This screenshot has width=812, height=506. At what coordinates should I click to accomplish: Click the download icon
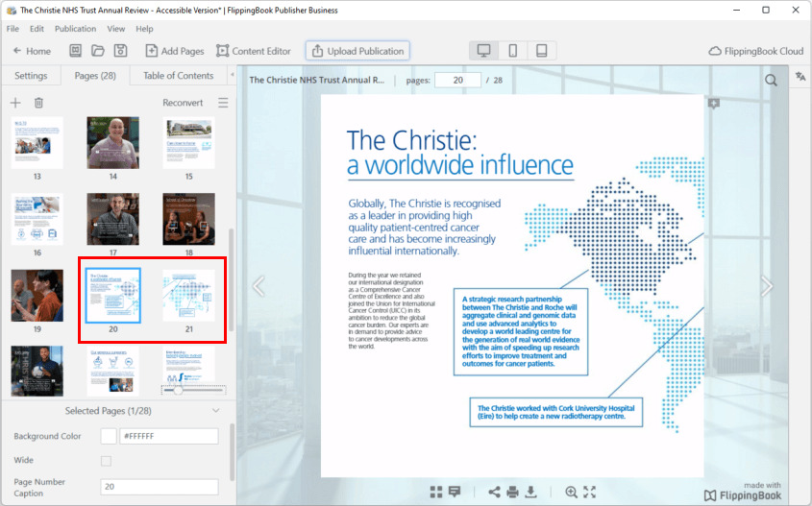coord(530,492)
